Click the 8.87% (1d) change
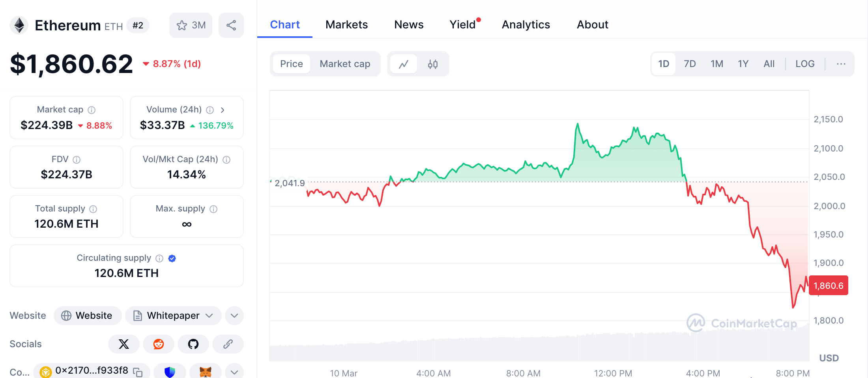Screen dimensions: 868x378 point(172,64)
